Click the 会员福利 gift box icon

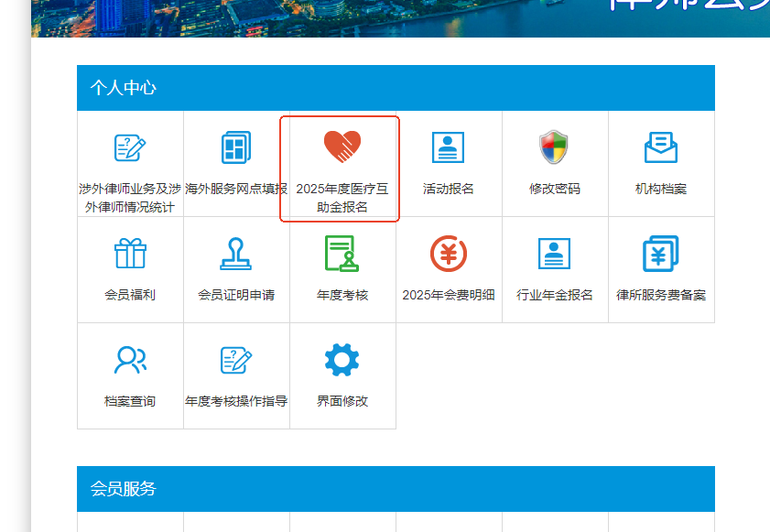tap(130, 254)
